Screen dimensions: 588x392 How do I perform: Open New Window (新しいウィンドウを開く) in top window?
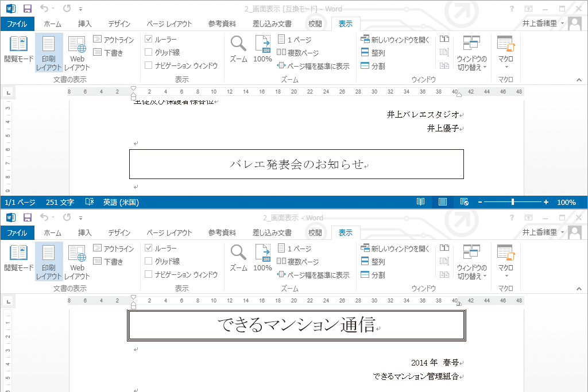pyautogui.click(x=395, y=40)
